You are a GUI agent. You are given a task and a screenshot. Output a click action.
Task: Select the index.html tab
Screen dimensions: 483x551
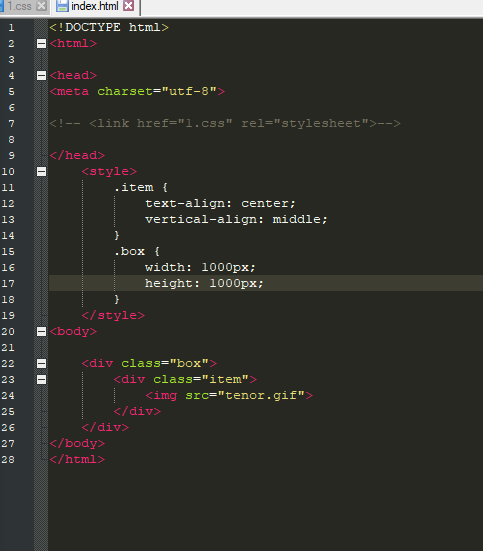[x=95, y=6]
